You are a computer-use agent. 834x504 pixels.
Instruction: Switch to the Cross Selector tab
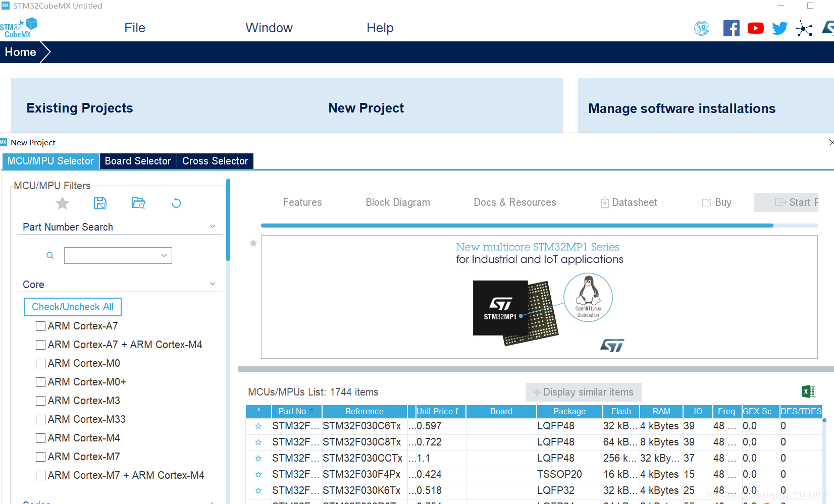tap(215, 161)
